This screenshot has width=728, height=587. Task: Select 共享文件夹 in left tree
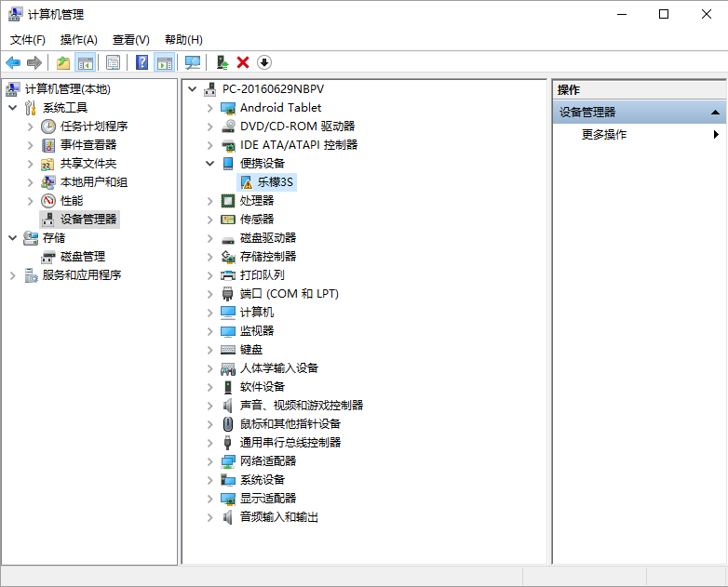pos(88,164)
